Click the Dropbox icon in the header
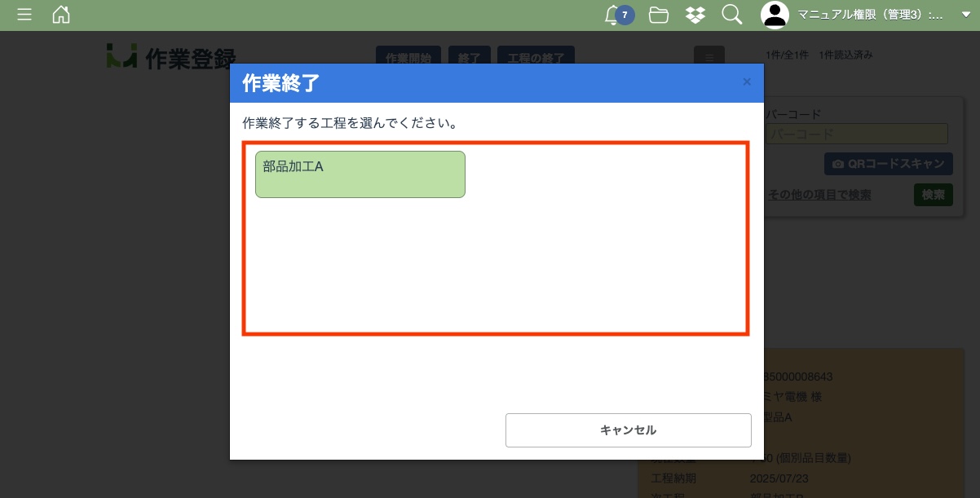The image size is (980, 498). [x=695, y=15]
